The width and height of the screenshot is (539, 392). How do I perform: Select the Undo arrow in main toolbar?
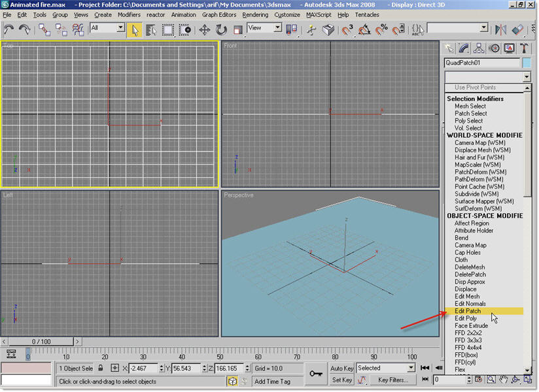pyautogui.click(x=9, y=29)
